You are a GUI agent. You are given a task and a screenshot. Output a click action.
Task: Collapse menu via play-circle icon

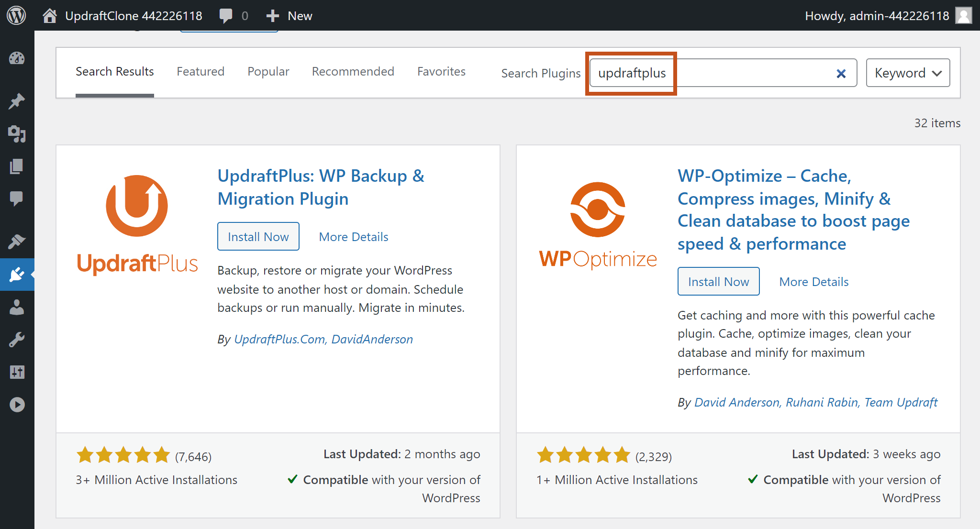pos(17,405)
